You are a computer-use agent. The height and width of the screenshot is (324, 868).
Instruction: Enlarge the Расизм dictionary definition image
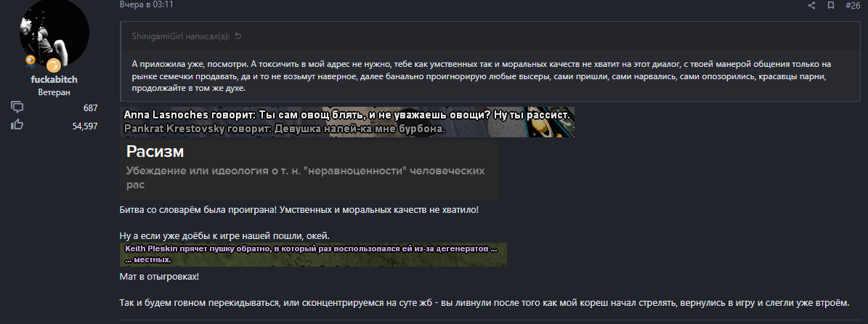point(309,169)
